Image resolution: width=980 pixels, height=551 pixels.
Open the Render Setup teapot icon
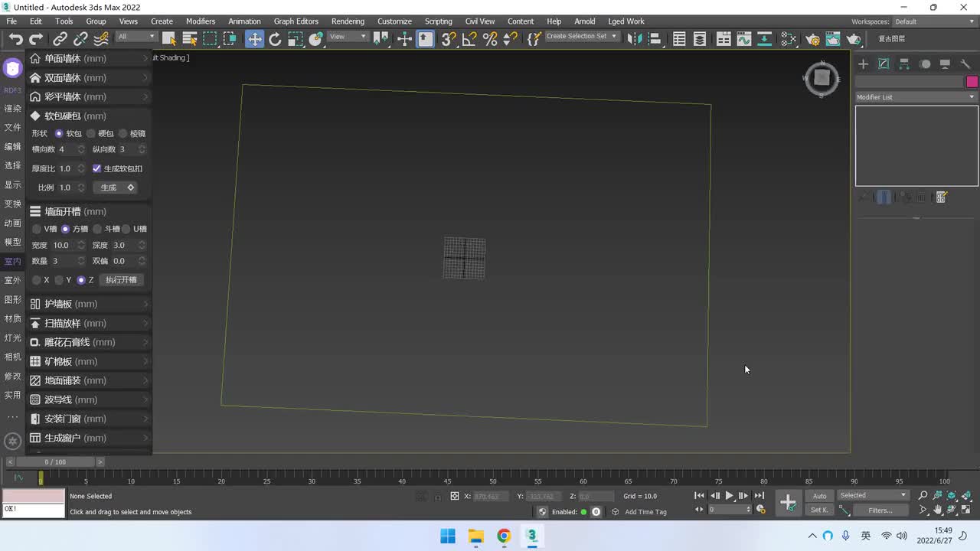tap(812, 39)
